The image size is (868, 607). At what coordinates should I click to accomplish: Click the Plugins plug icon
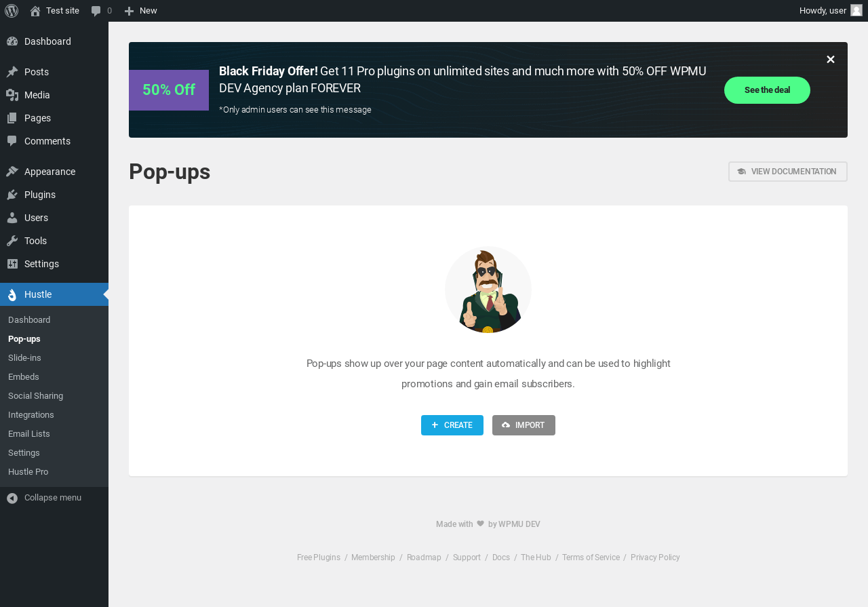12,195
